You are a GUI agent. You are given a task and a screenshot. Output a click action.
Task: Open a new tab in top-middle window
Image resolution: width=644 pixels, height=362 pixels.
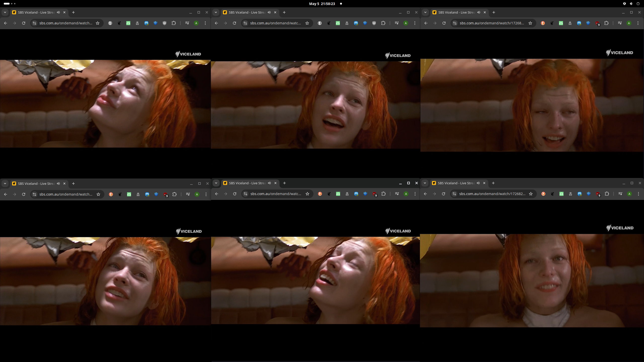[284, 12]
